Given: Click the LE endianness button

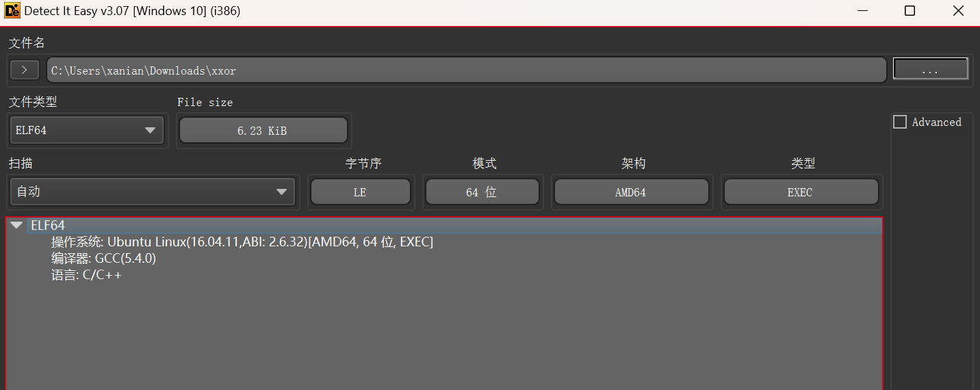Looking at the screenshot, I should 360,192.
